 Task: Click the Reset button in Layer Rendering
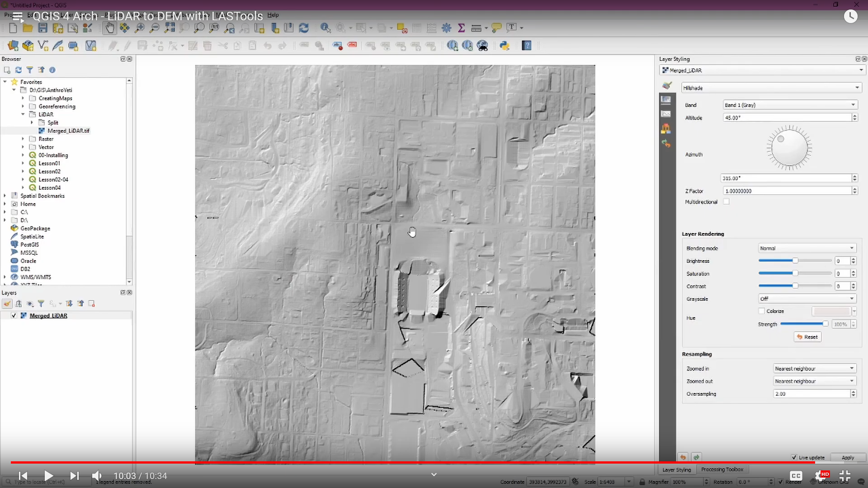(807, 337)
